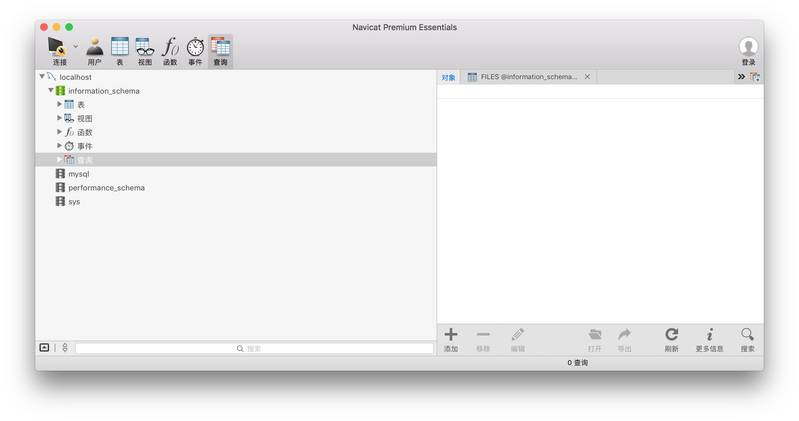799x421 pixels.
Task: Select the 视图 tree row
Action: tap(236, 118)
